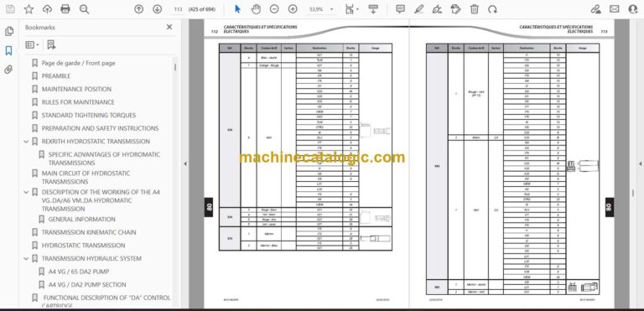644x311 pixels.
Task: Select the RULES FOR MAINTENANCE bookmark
Action: coord(78,102)
